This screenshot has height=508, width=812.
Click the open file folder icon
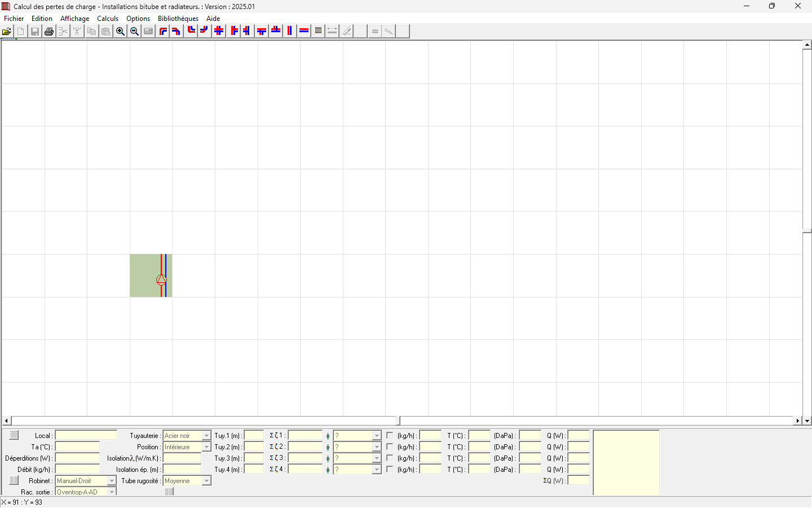click(x=7, y=32)
